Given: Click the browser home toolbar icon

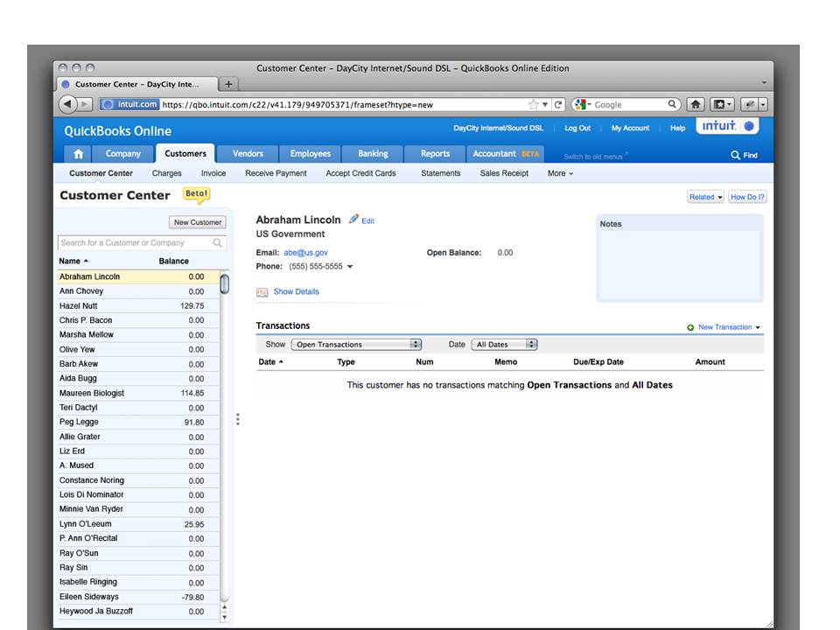Looking at the screenshot, I should pyautogui.click(x=696, y=104).
